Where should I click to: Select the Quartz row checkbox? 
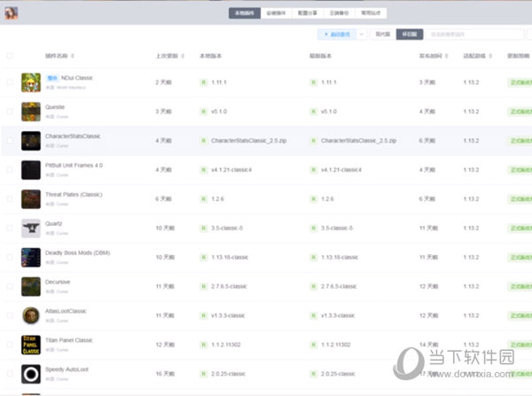click(x=10, y=229)
